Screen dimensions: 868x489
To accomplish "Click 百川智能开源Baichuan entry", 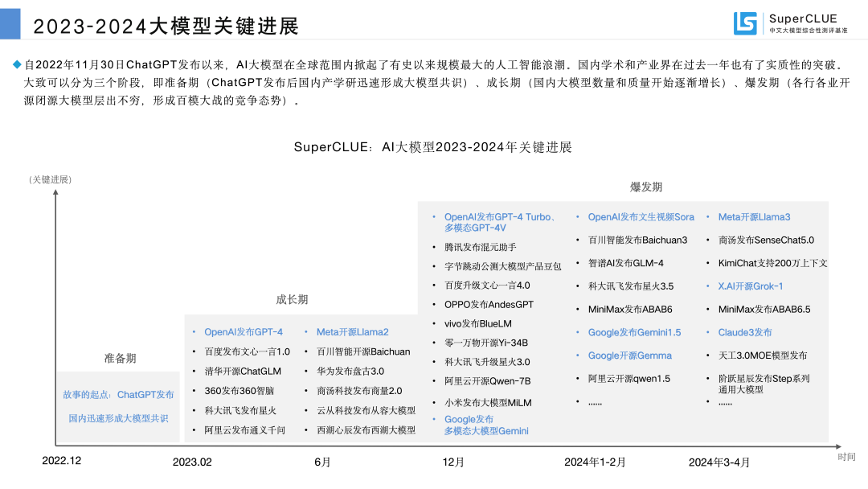I will click(x=364, y=351).
